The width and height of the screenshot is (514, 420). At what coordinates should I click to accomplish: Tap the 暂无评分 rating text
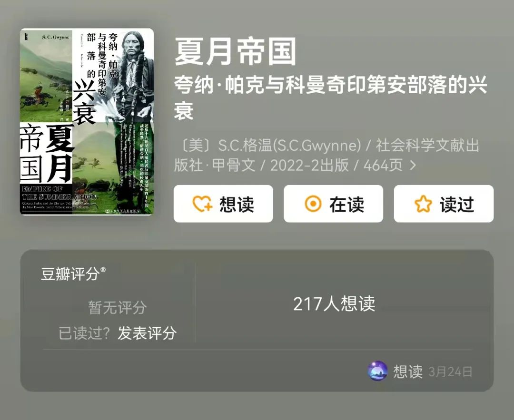117,308
